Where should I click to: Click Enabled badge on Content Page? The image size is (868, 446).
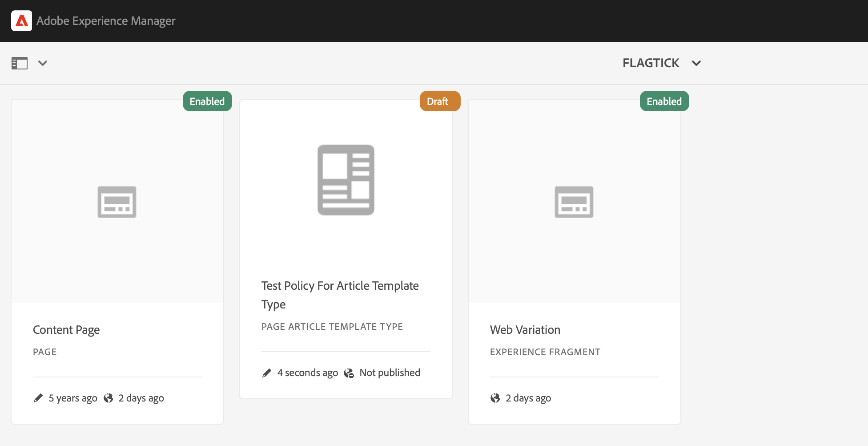pos(207,101)
